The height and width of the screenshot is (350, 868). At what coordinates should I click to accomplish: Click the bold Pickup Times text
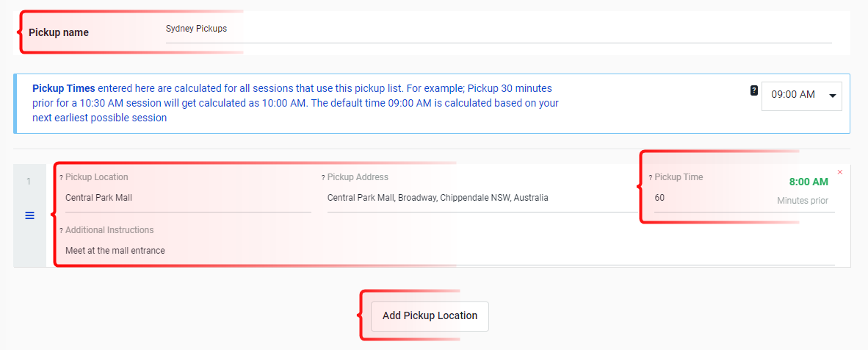(64, 88)
